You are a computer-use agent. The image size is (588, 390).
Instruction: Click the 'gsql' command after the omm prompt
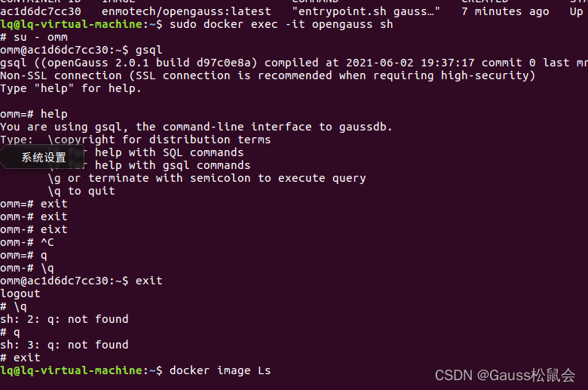coord(149,51)
